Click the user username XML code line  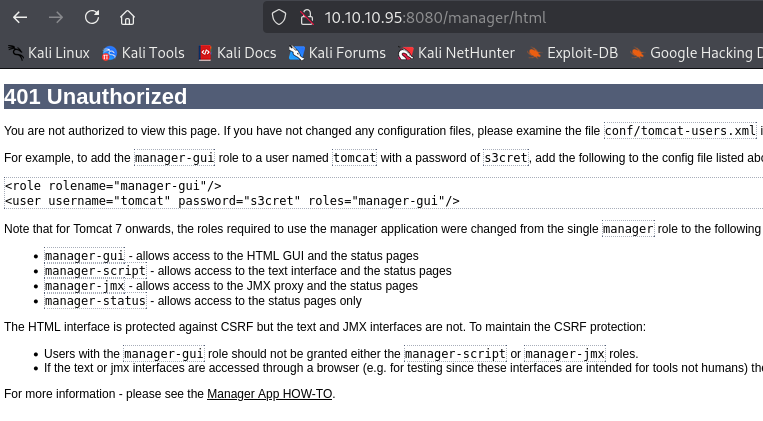(x=232, y=200)
